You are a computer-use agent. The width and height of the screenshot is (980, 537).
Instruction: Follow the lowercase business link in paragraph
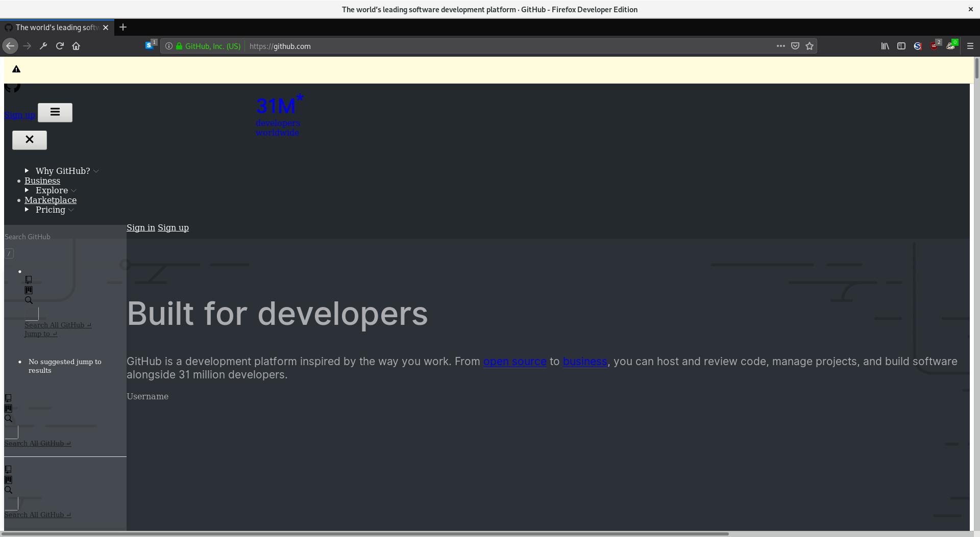point(585,361)
